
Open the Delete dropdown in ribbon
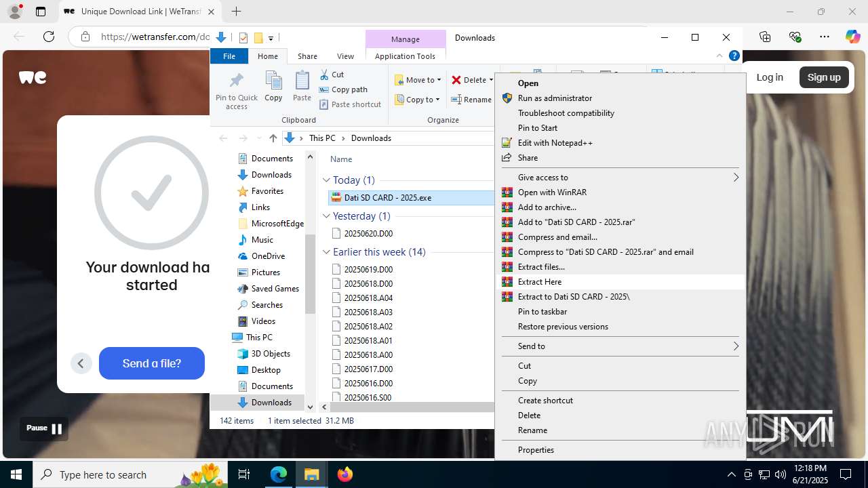pos(473,80)
